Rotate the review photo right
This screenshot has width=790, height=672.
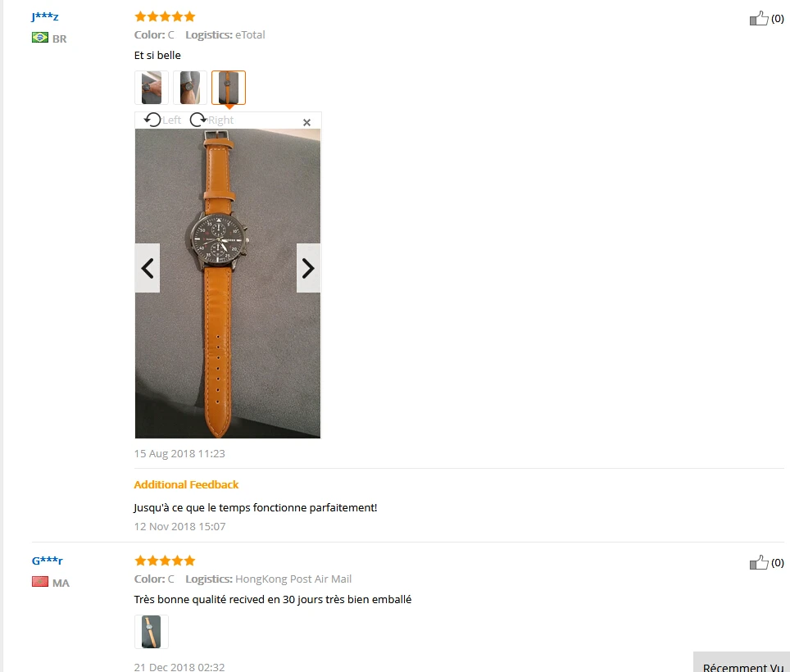click(x=211, y=120)
